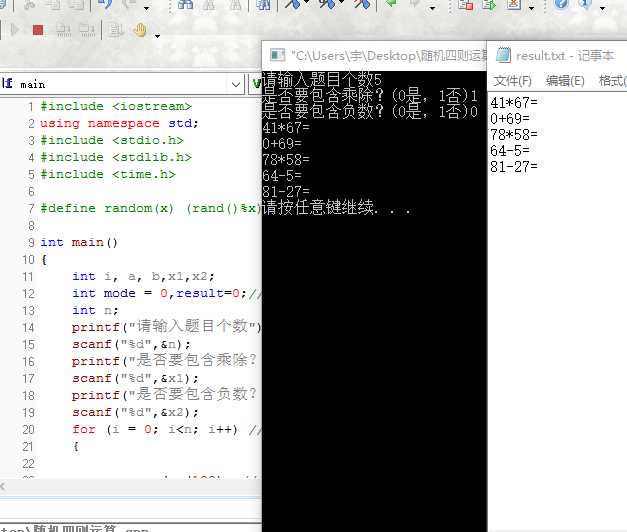Click the console window title-bar icon

coord(278,55)
